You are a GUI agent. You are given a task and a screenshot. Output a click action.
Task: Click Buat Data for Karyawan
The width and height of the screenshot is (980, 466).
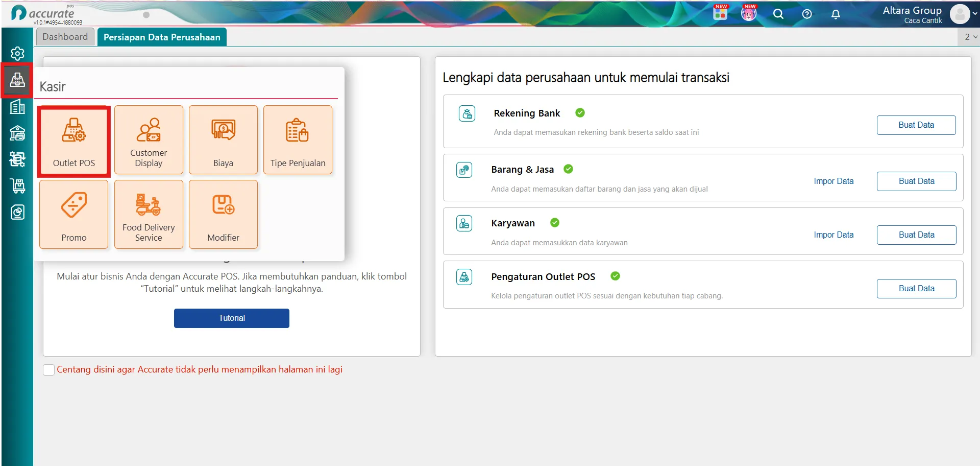click(916, 235)
